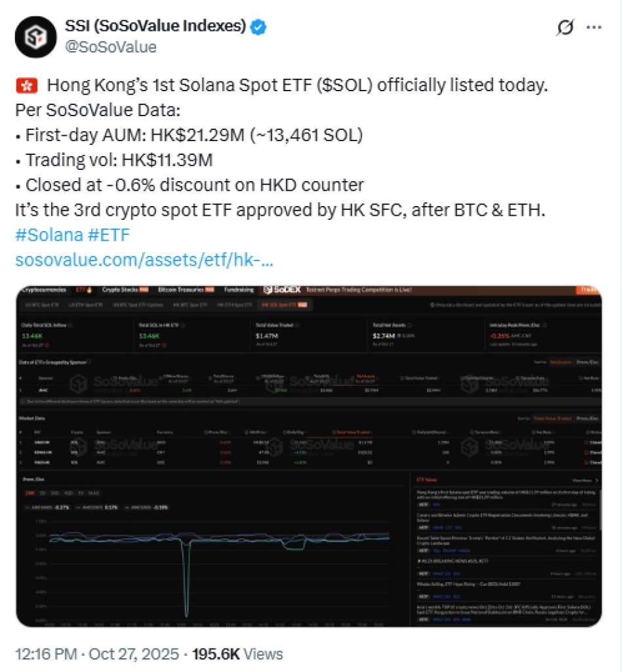Click the SoSoValue profile avatar

pos(35,38)
